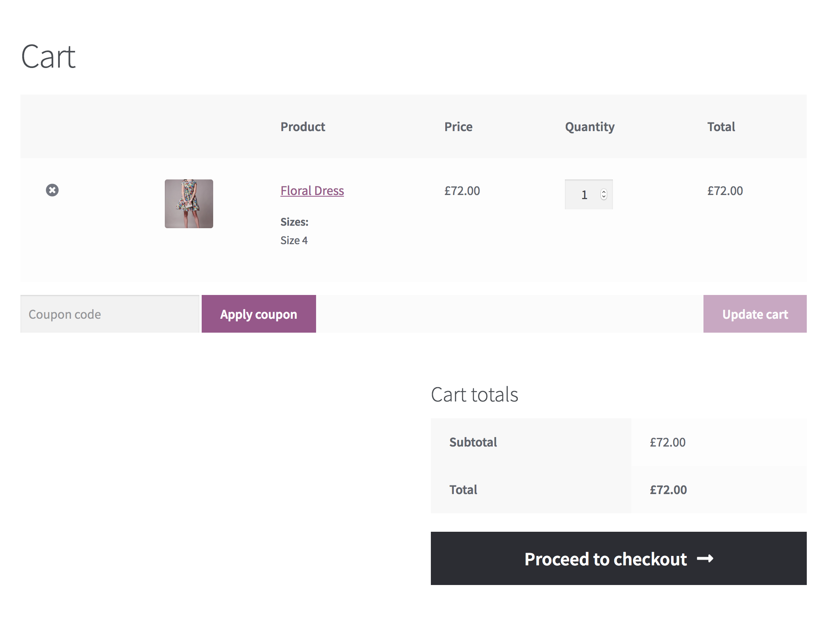Click the arrow icon on checkout button
This screenshot has height=644, width=824.
tap(705, 559)
